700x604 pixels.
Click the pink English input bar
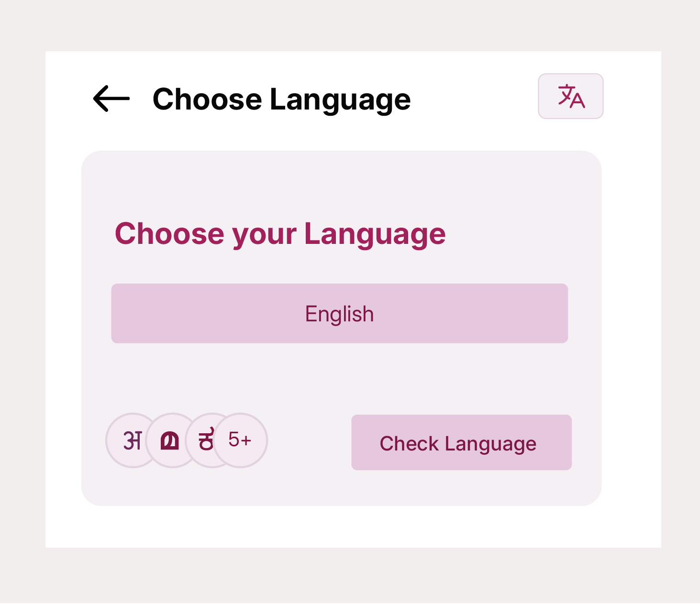click(x=340, y=314)
